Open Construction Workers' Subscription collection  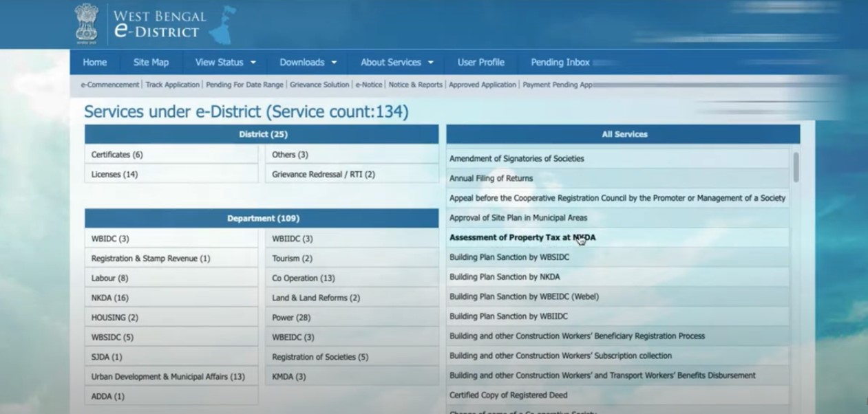click(617, 356)
